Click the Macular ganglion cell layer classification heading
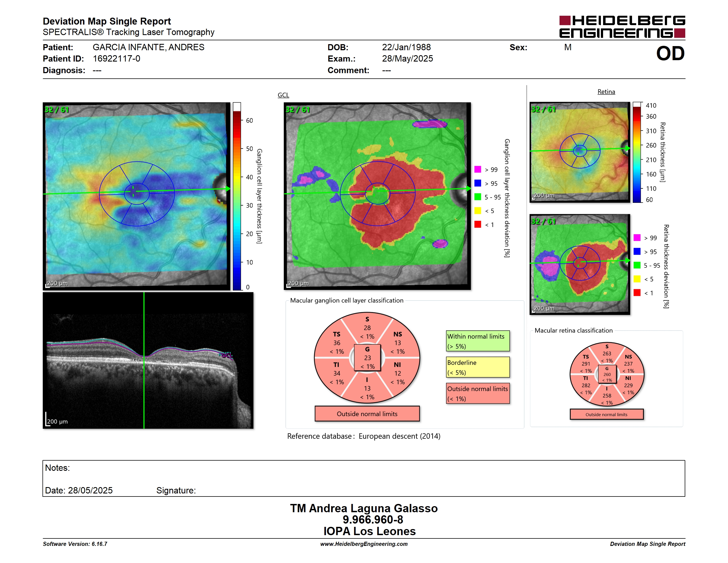This screenshot has width=728, height=563. pos(347,301)
